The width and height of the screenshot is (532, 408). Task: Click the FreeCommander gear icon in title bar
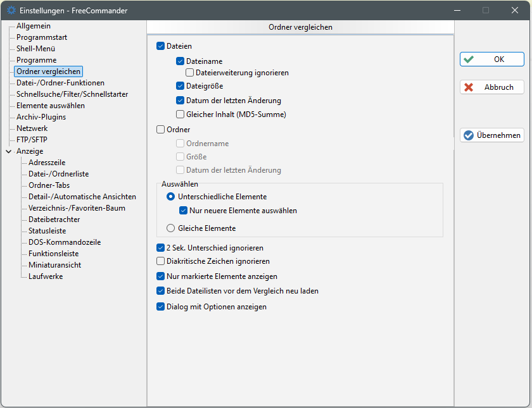pos(11,11)
